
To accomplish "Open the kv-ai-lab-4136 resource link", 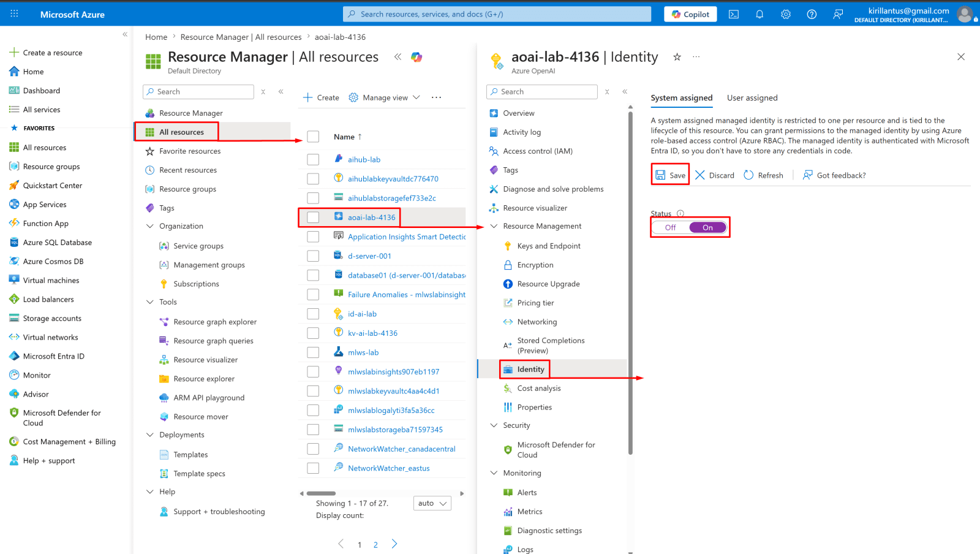I will click(372, 333).
